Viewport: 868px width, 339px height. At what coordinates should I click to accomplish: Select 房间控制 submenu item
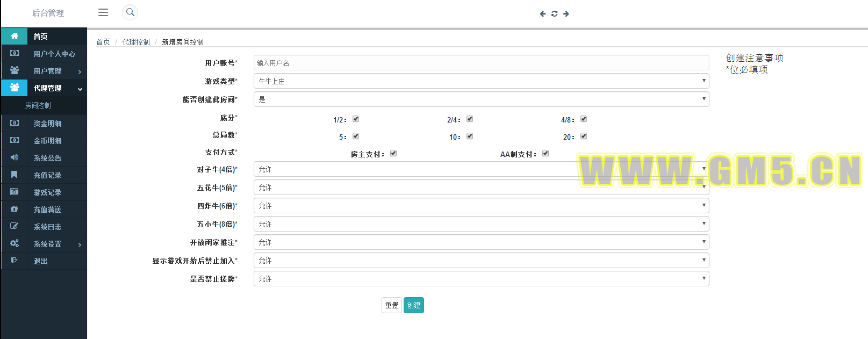tap(38, 106)
